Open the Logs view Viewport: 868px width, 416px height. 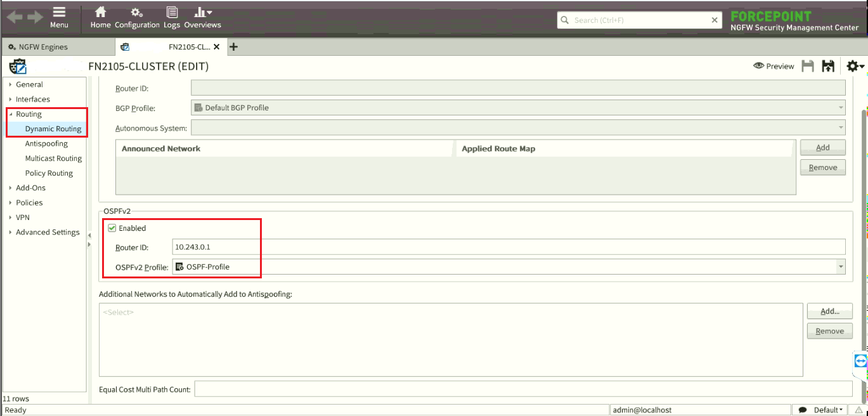[x=172, y=17]
